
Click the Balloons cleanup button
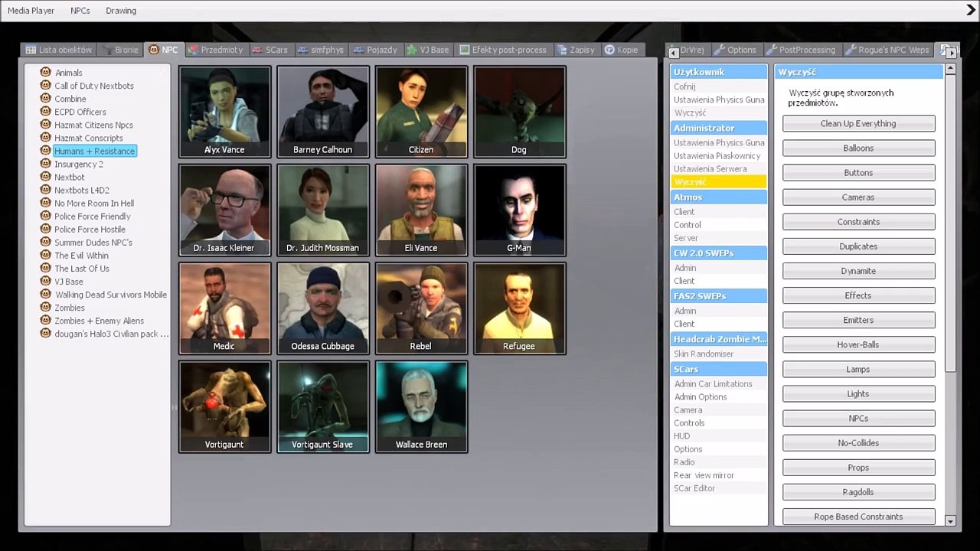[x=858, y=148]
